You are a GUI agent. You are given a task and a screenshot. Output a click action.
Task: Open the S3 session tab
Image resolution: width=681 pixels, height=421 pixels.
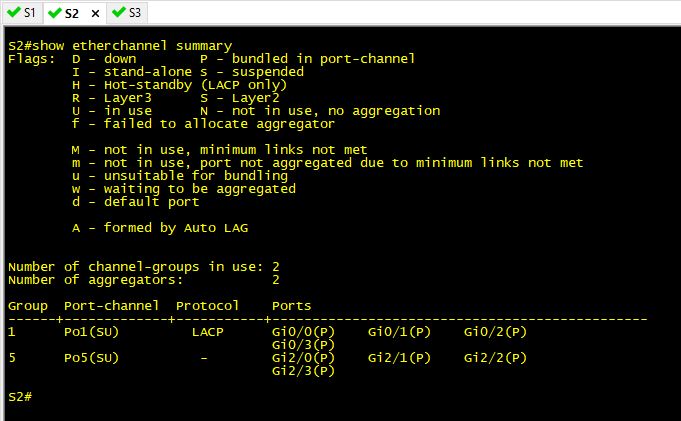click(x=127, y=13)
